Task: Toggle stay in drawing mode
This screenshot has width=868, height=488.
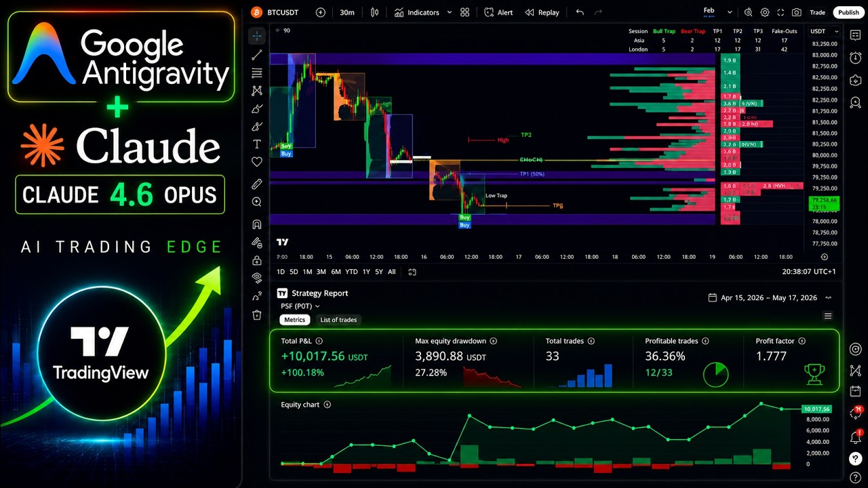Action: 257,242
